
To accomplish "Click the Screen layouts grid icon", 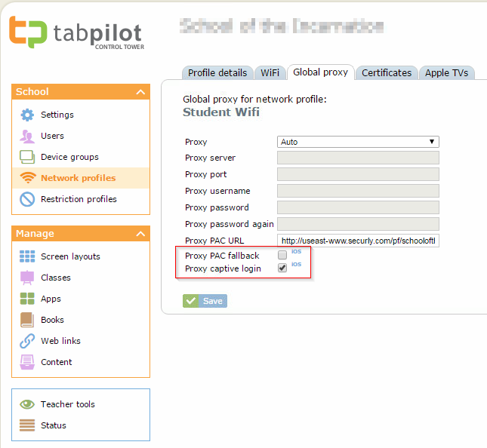I will [27, 256].
